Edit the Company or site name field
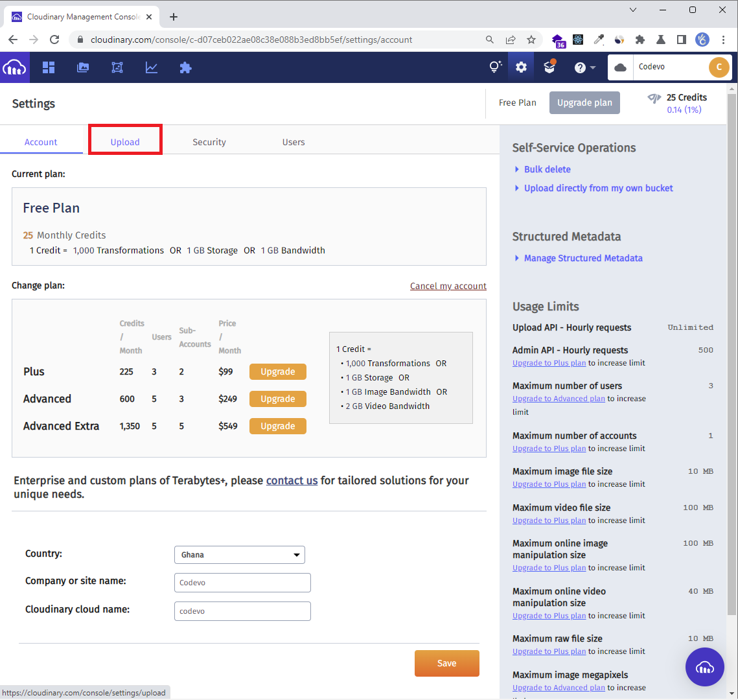Screen dimensions: 738x700 [x=242, y=583]
